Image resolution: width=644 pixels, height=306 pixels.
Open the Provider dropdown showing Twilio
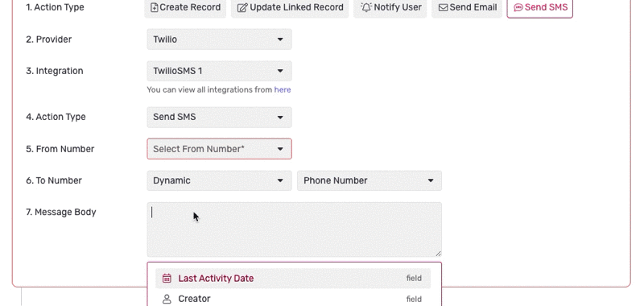click(219, 39)
